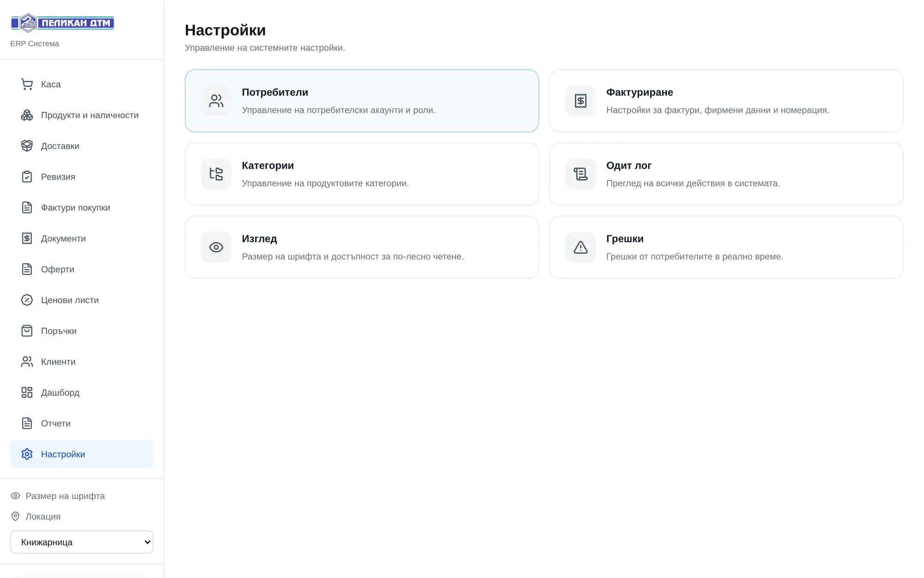Click the text 'ERP Система'

(x=35, y=43)
